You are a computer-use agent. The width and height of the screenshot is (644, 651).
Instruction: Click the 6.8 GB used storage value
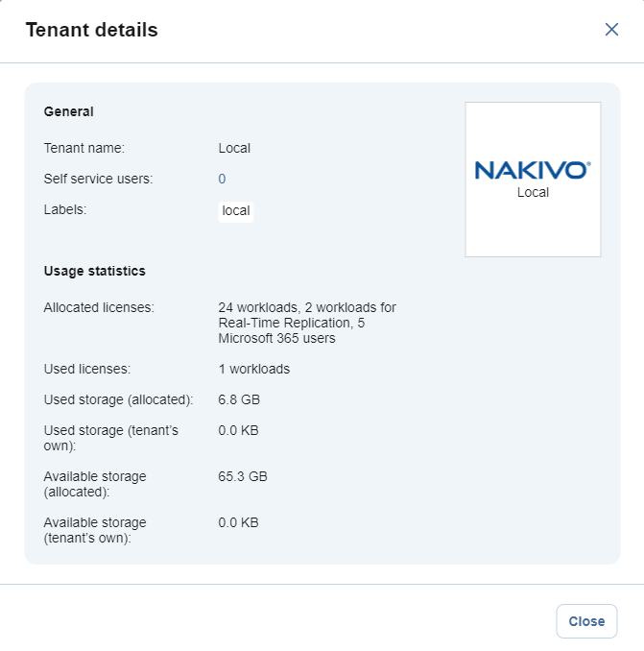(239, 398)
